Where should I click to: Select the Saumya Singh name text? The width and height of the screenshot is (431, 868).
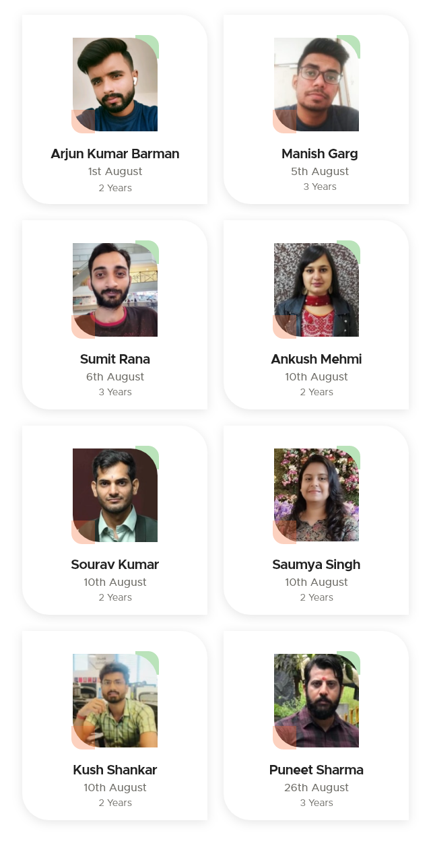[317, 564]
